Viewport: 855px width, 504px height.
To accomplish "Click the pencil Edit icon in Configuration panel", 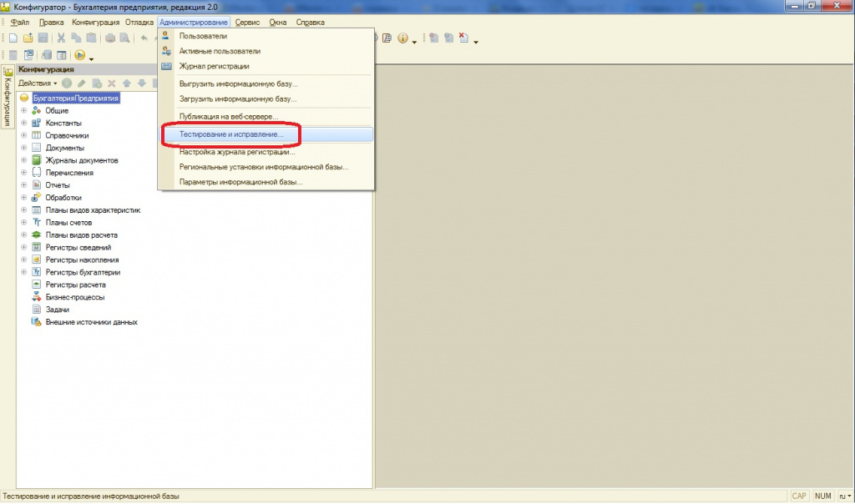I will (x=82, y=83).
